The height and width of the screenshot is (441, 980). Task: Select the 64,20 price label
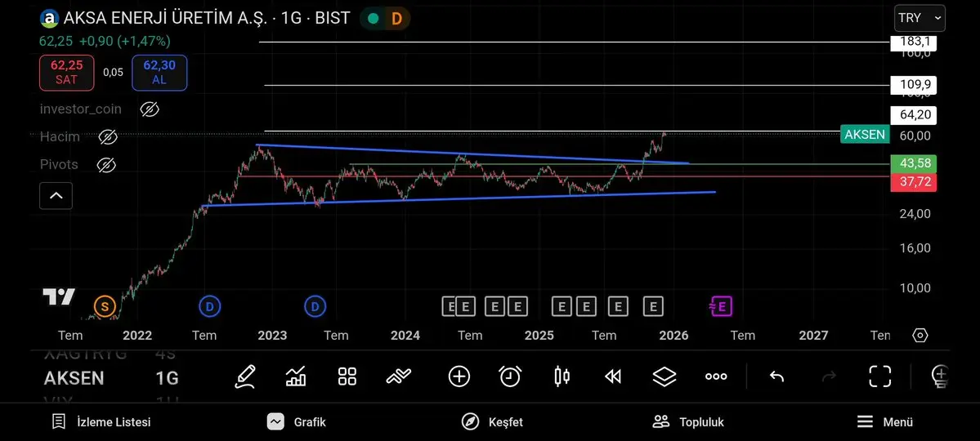pyautogui.click(x=915, y=115)
